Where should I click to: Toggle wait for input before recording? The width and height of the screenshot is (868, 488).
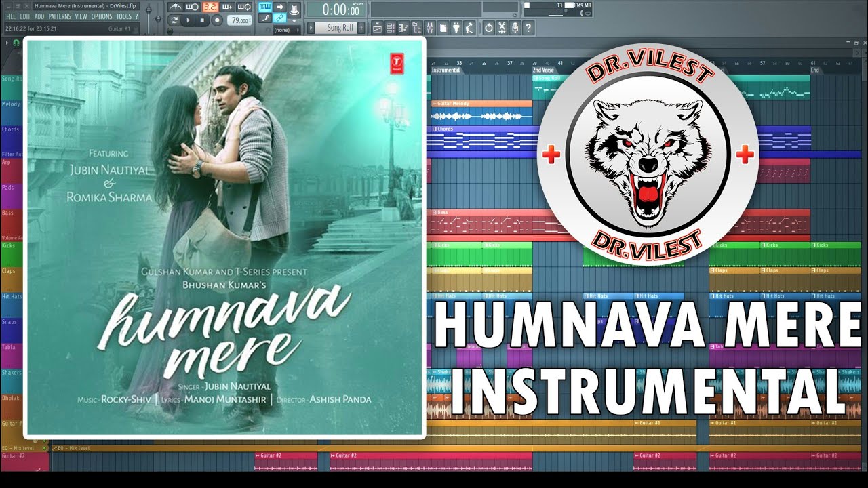(193, 7)
